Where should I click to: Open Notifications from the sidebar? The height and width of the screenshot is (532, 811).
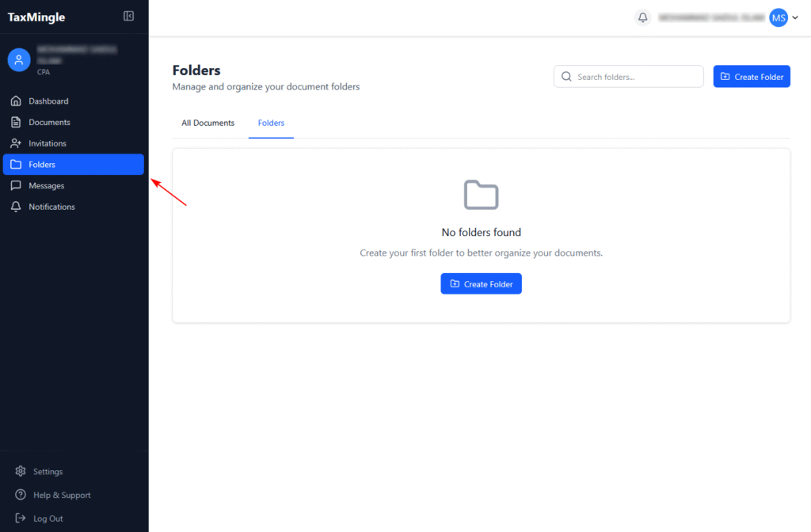click(x=51, y=207)
